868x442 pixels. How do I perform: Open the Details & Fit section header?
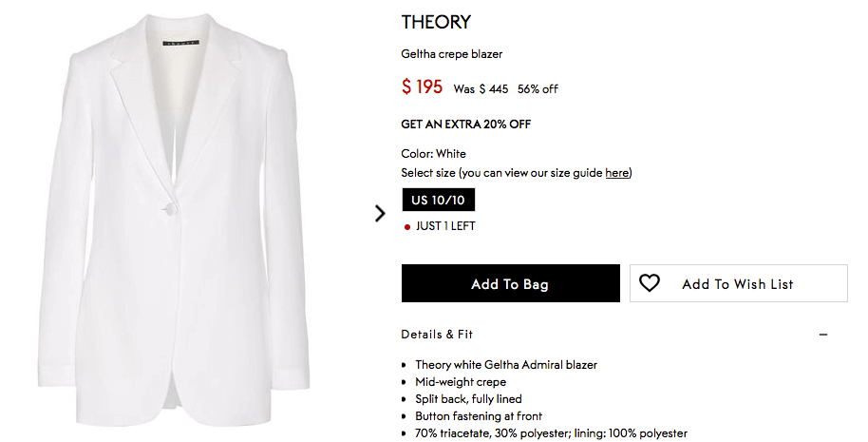[x=437, y=334]
